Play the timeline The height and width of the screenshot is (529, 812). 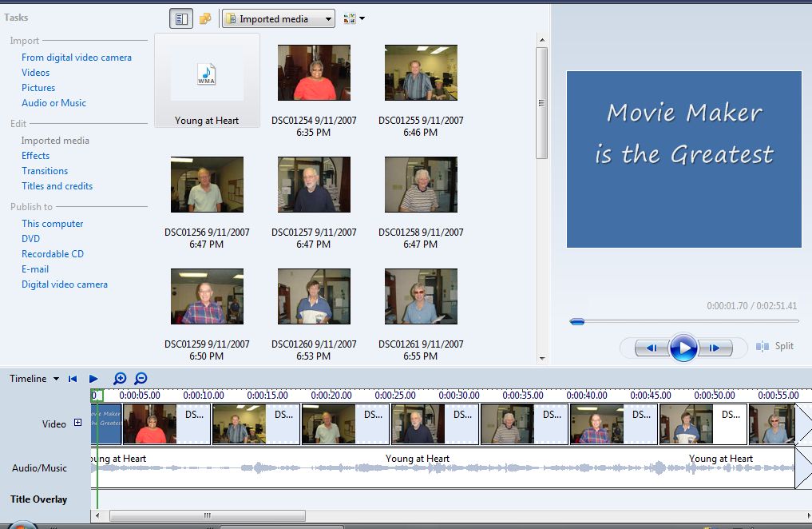[93, 379]
